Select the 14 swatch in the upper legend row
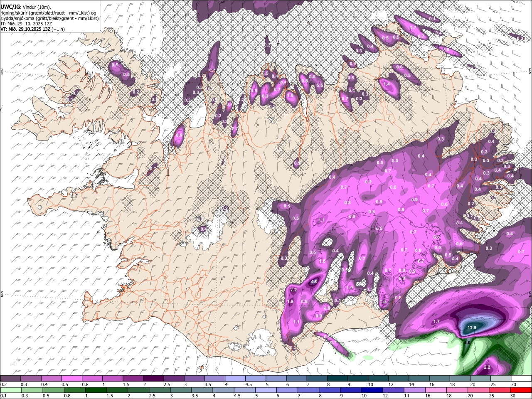 coord(419,379)
